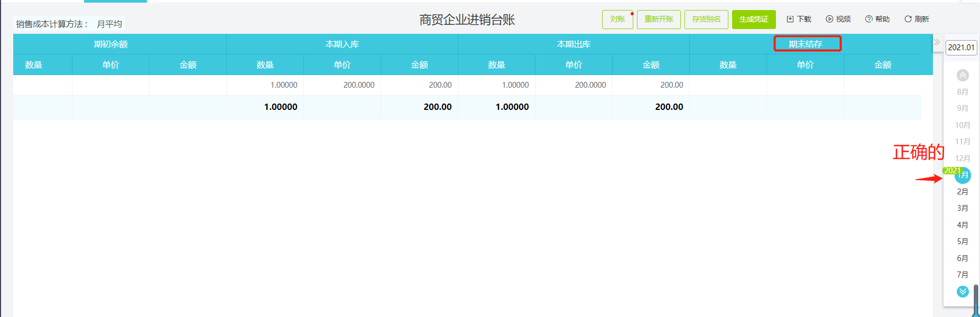Click the 重新开账 button
This screenshot has width=980, height=317.
659,20
